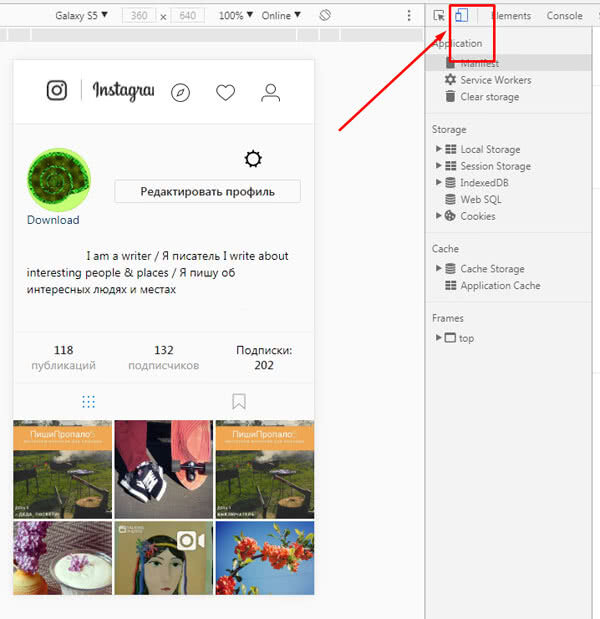Open the painted woman video post
This screenshot has height=619, width=600.
click(x=163, y=558)
